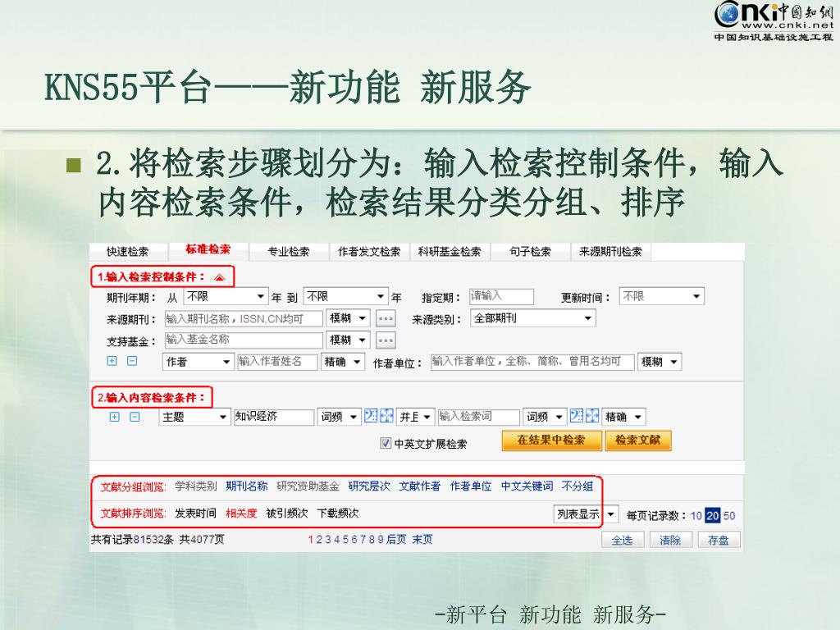
Task: Open 支持基金 match mode 模糊 dropdown
Action: point(348,340)
